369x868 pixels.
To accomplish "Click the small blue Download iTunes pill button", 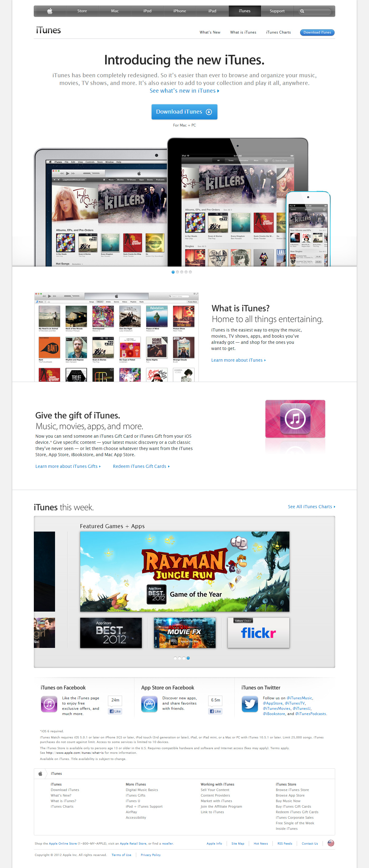I will pyautogui.click(x=317, y=32).
